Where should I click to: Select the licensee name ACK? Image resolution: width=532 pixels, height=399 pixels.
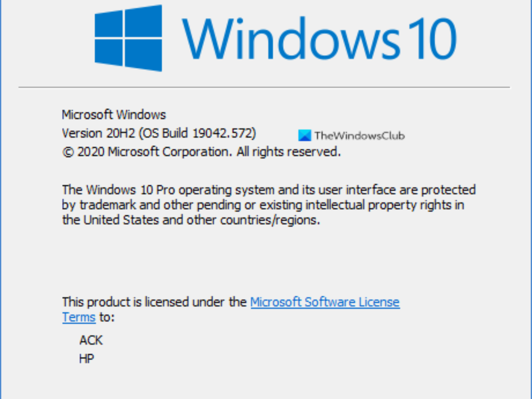click(91, 340)
